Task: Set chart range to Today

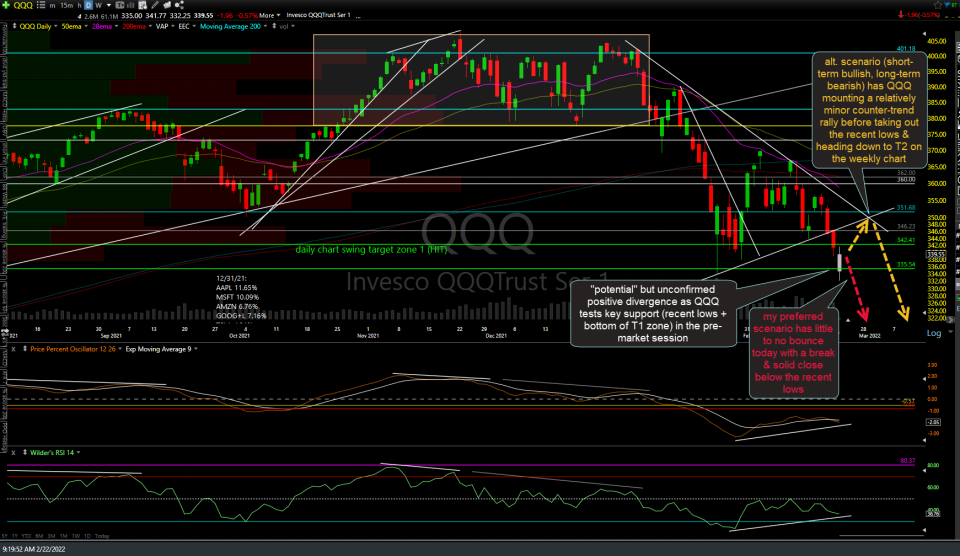Action: click(x=102, y=536)
